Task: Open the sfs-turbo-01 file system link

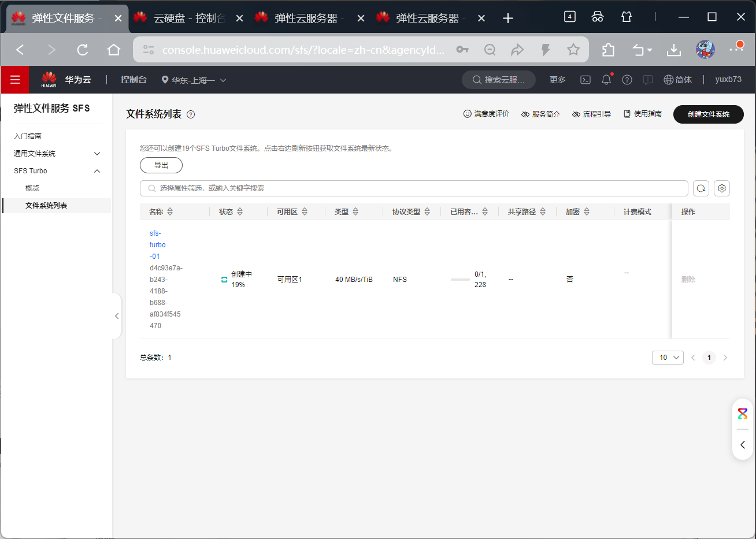Action: click(157, 245)
